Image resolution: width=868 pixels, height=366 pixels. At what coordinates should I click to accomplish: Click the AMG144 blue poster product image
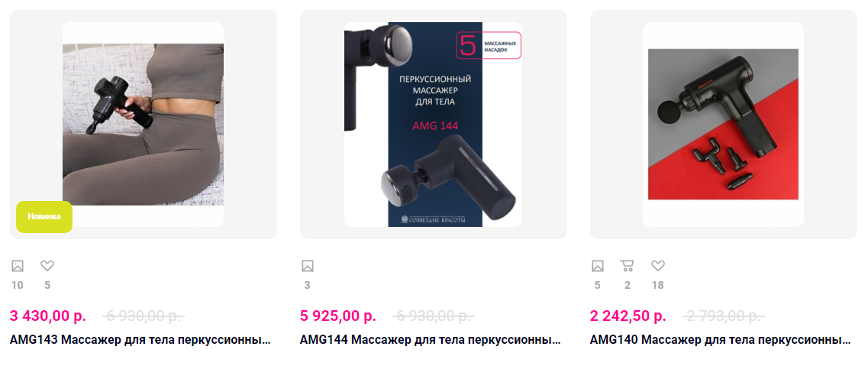(433, 125)
